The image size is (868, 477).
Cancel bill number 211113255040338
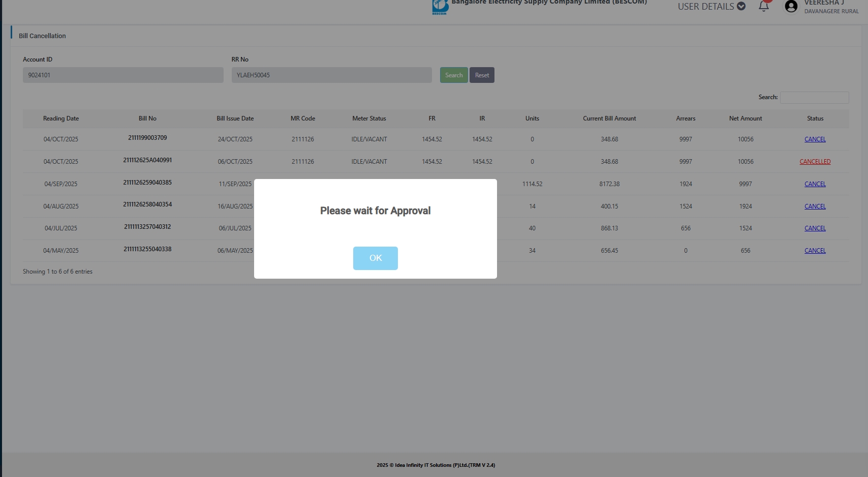(x=815, y=251)
